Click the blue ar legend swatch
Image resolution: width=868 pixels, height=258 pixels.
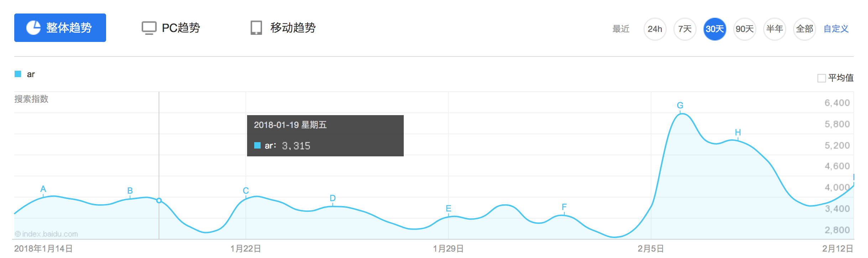click(18, 74)
